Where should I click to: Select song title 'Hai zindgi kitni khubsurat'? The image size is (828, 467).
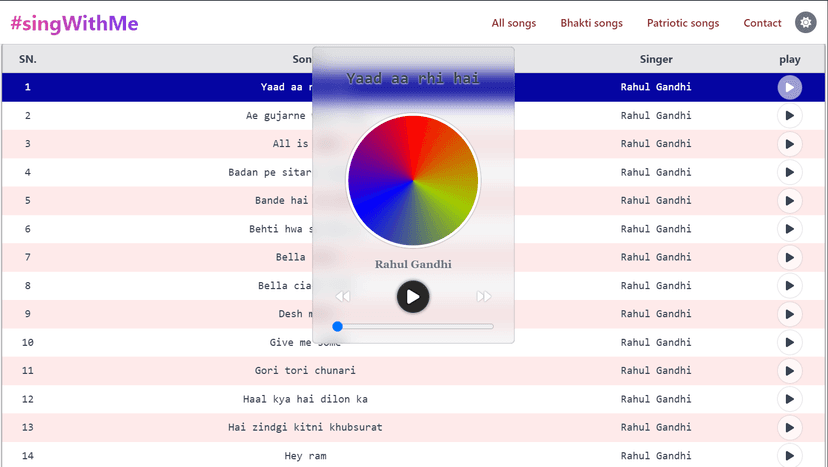click(x=305, y=427)
